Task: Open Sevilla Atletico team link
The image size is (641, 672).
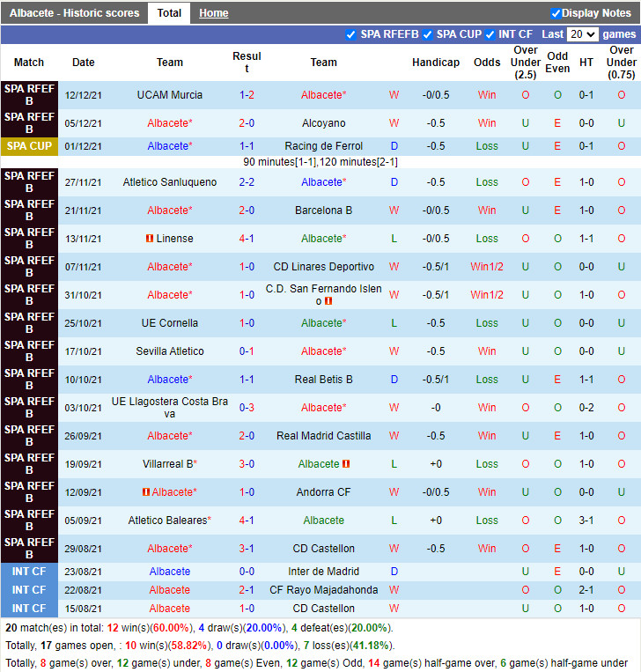Action: coord(170,351)
